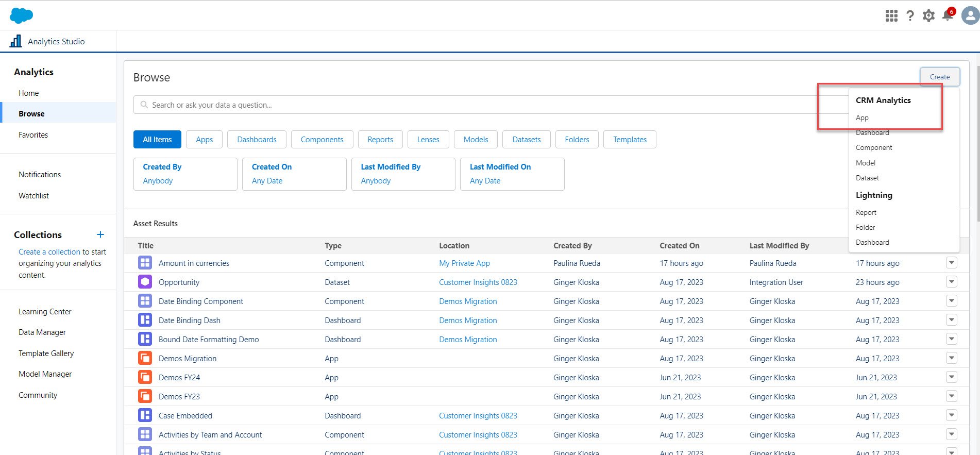Viewport: 980px width, 455px height.
Task: Open the Created On date filter
Action: point(294,174)
